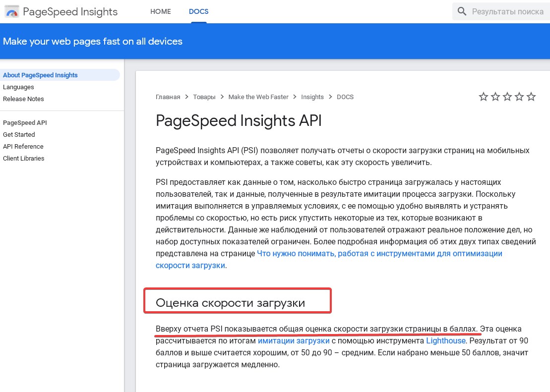
Task: Open the Lighthouse link
Action: tap(446, 341)
